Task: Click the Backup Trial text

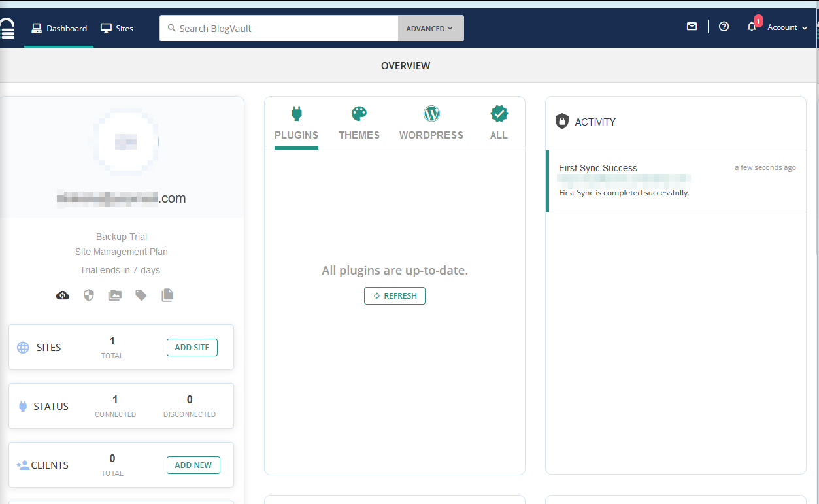Action: pyautogui.click(x=122, y=237)
